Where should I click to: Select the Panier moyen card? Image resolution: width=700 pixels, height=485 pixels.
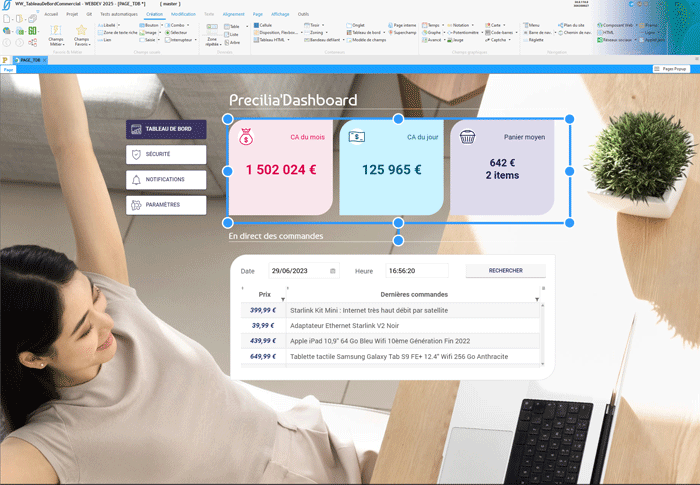pos(502,167)
